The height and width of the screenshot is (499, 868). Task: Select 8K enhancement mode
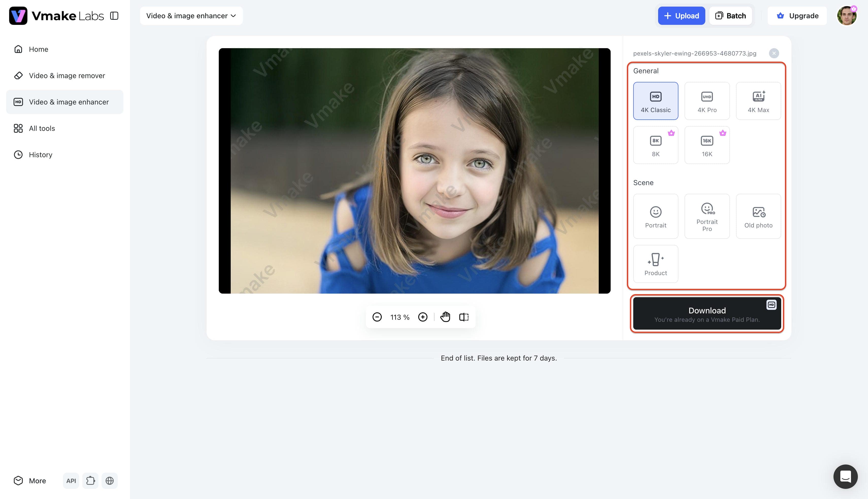(x=655, y=145)
